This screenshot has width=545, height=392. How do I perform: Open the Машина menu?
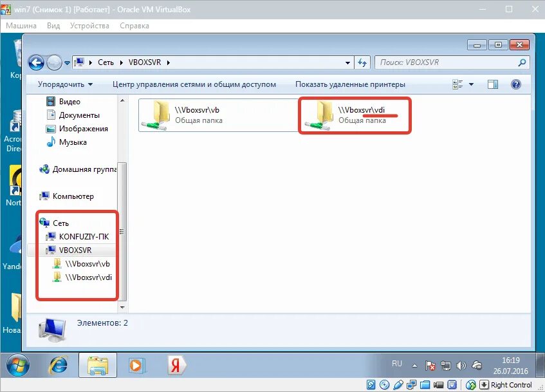21,26
